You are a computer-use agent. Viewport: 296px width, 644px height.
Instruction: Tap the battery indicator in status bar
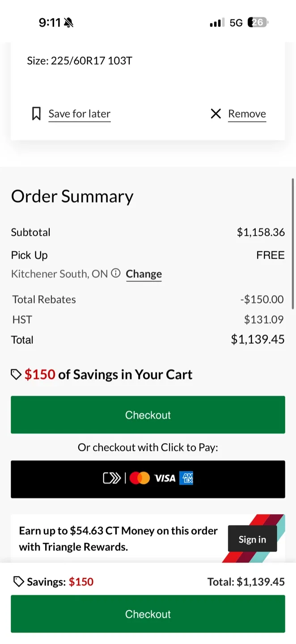[259, 23]
